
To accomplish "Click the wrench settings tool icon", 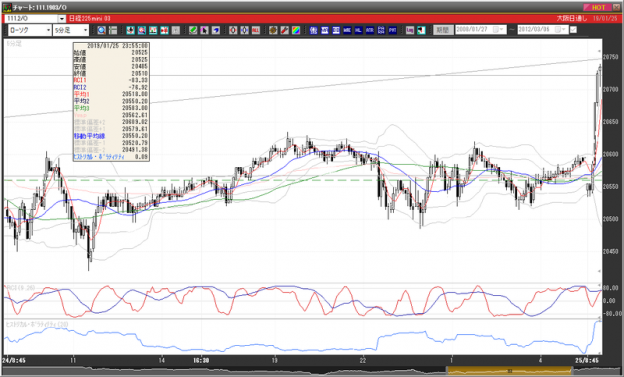I will (x=285, y=30).
